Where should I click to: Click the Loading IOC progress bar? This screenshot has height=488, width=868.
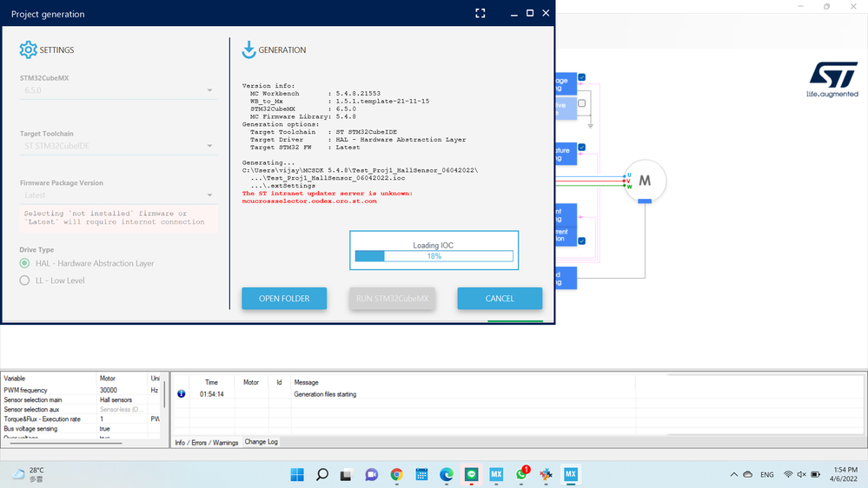(x=434, y=256)
